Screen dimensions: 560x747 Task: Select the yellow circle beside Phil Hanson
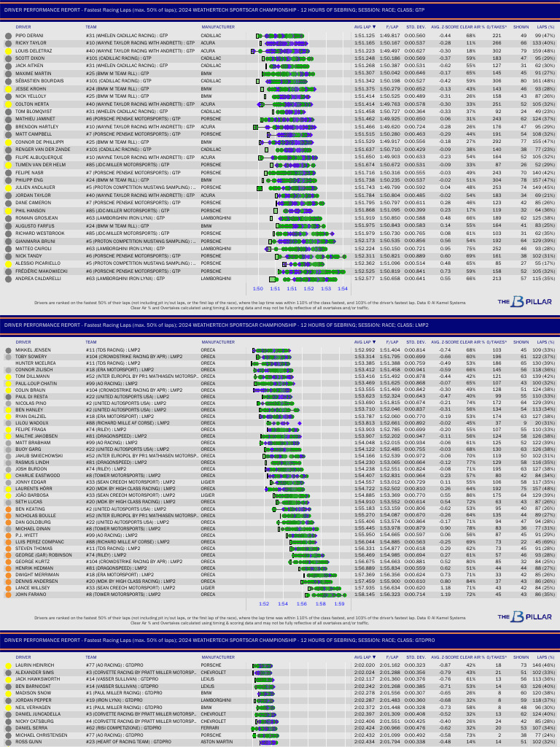(x=8, y=211)
